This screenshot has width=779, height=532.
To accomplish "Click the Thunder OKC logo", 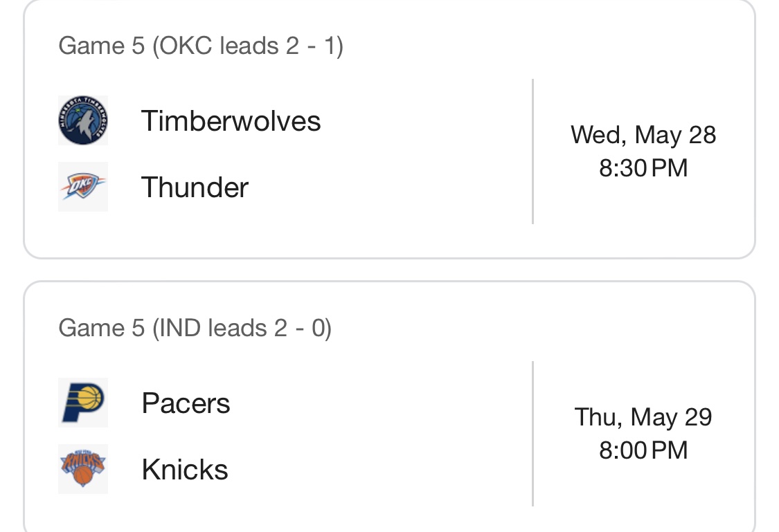I will point(83,187).
